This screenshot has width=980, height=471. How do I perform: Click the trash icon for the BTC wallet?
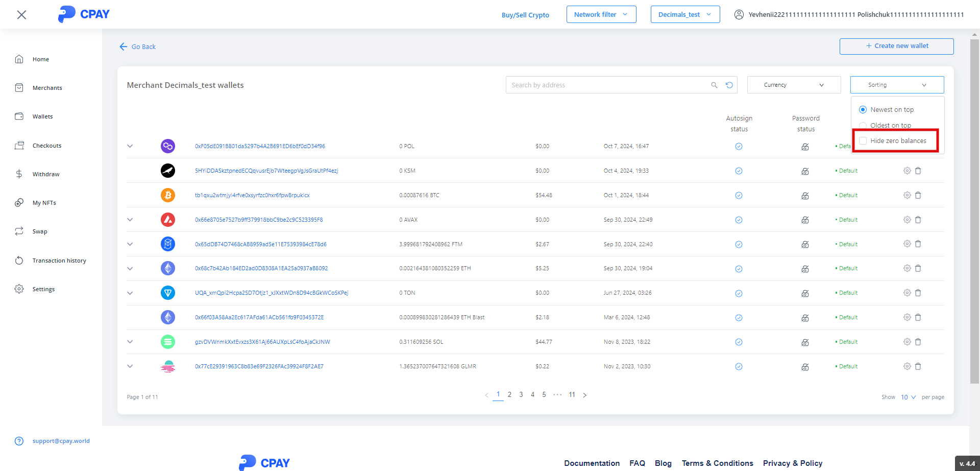[x=918, y=195]
